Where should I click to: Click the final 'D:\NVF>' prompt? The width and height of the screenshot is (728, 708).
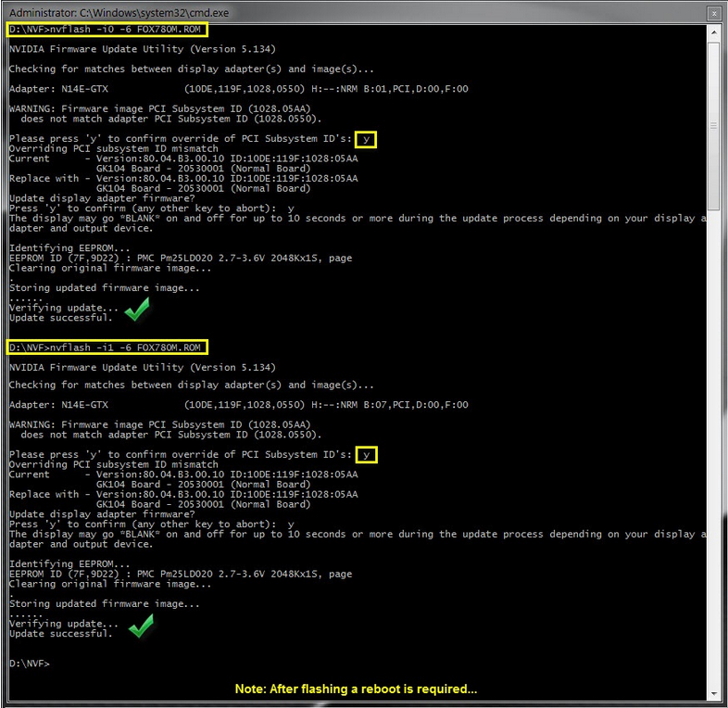click(30, 664)
